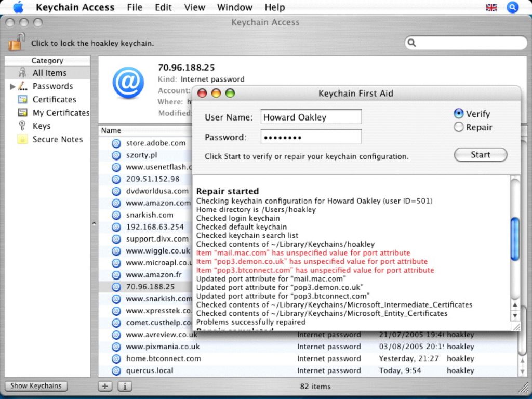This screenshot has width=532, height=399.
Task: Select the Verify radio button
Action: click(x=459, y=114)
